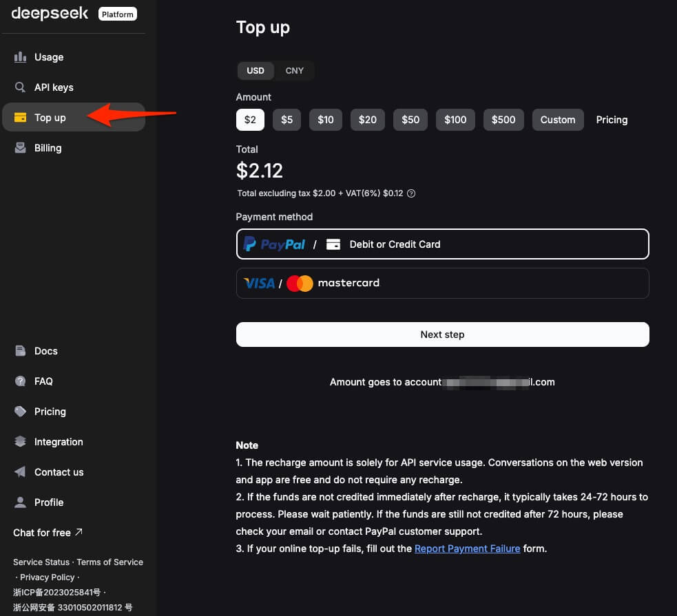The image size is (677, 616).
Task: Click the Top up page heading
Action: tap(262, 28)
